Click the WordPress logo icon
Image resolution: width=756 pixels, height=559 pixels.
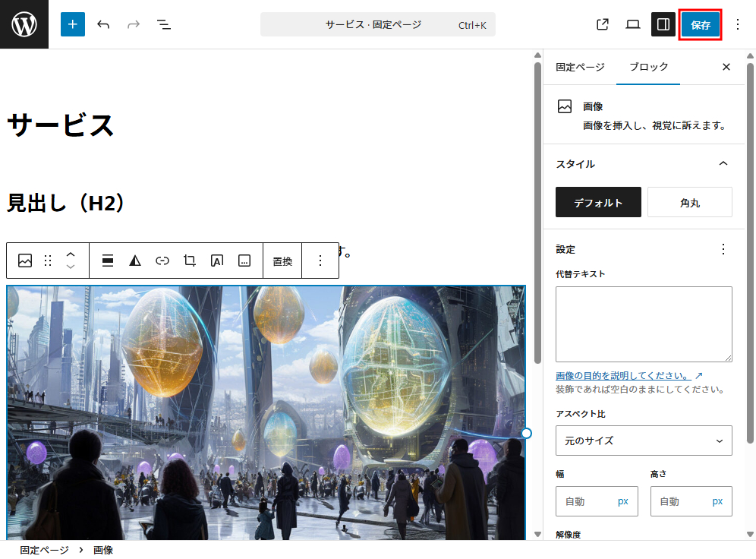click(24, 24)
